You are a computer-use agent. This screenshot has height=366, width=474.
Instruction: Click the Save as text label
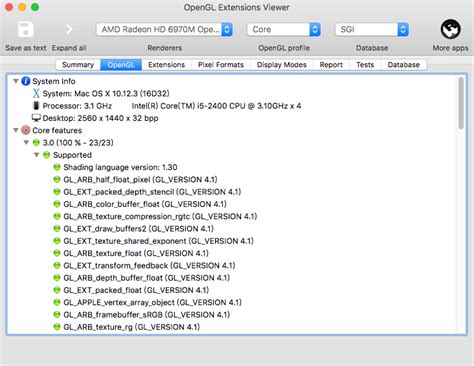pos(26,48)
